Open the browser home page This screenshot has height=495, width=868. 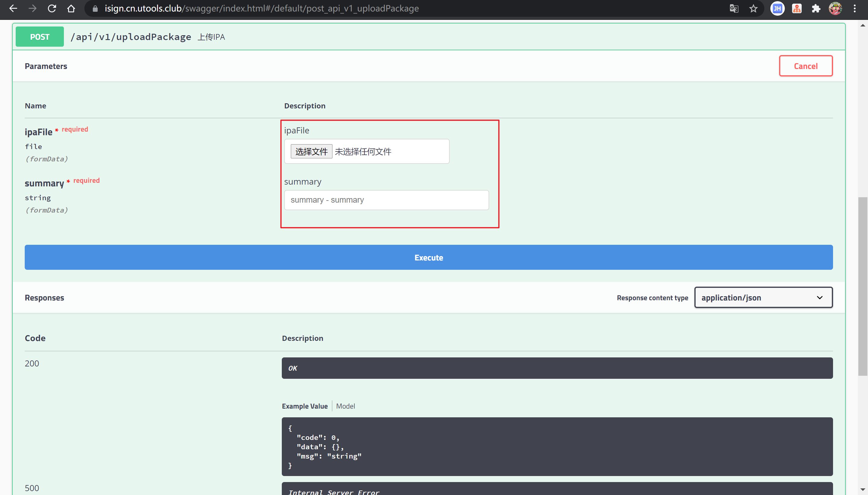71,8
